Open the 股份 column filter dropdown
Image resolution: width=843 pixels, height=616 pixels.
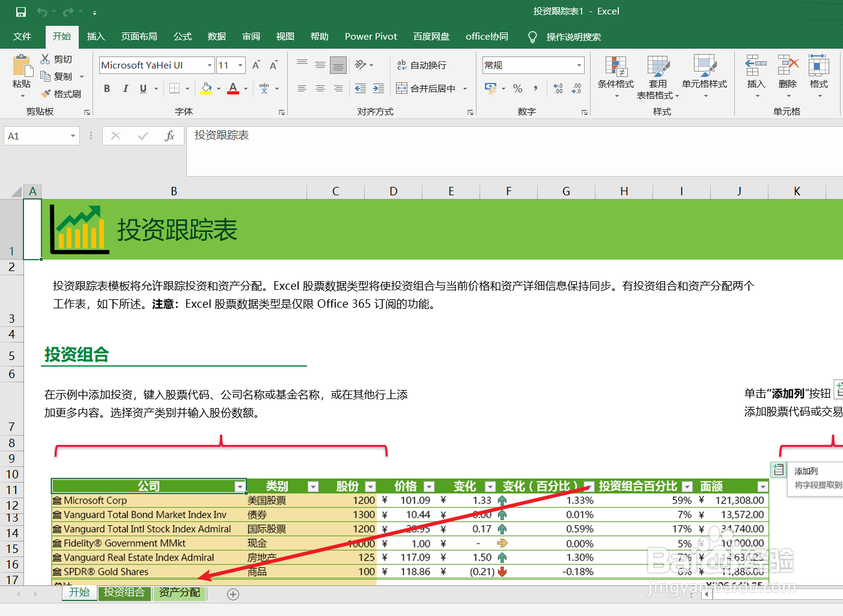tap(371, 486)
